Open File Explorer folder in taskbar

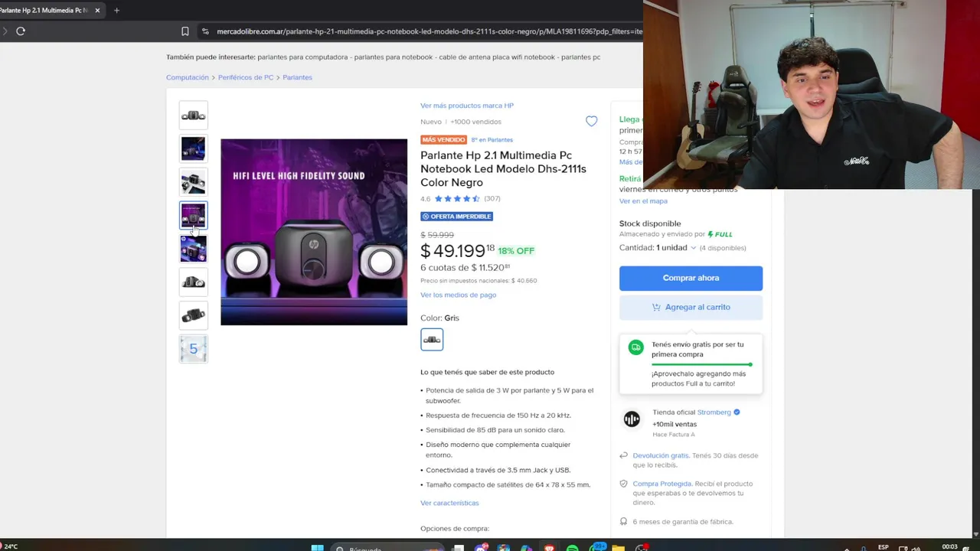click(x=618, y=548)
